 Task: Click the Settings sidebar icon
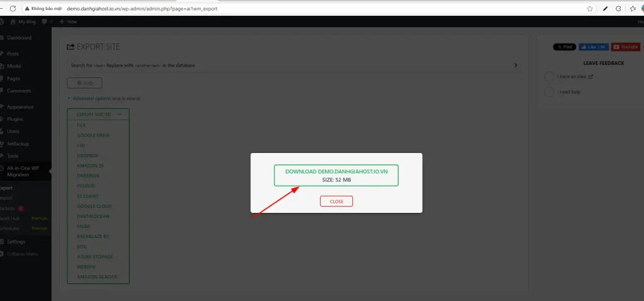click(x=3, y=242)
